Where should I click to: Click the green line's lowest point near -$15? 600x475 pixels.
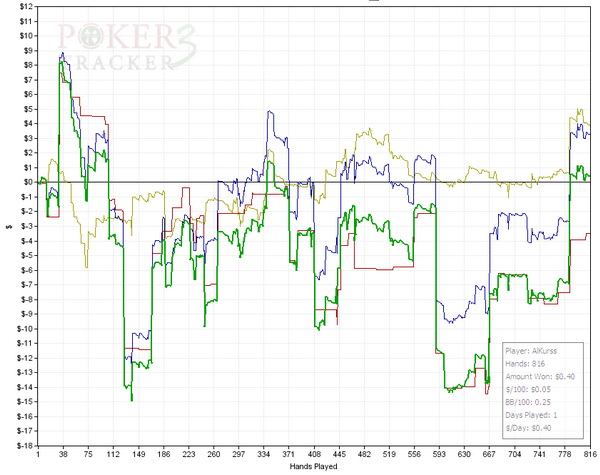(131, 399)
